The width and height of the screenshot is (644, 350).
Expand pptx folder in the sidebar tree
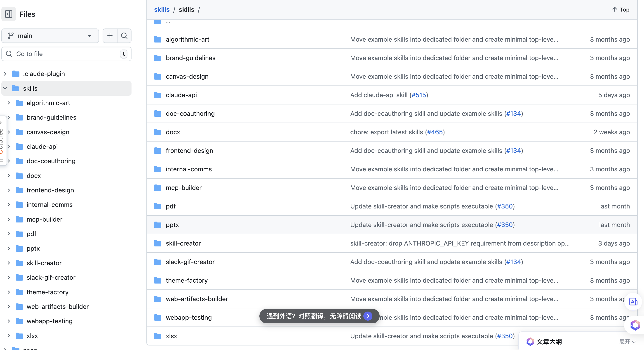[x=9, y=248]
